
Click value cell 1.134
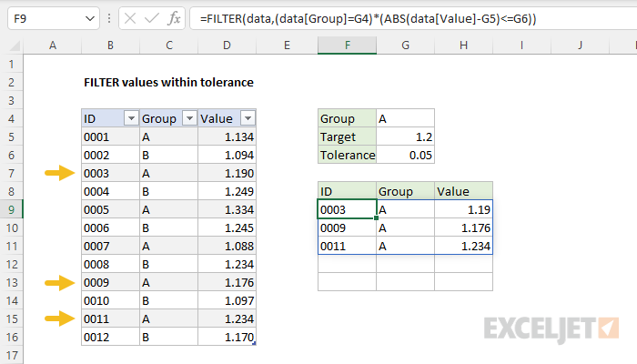[227, 136]
